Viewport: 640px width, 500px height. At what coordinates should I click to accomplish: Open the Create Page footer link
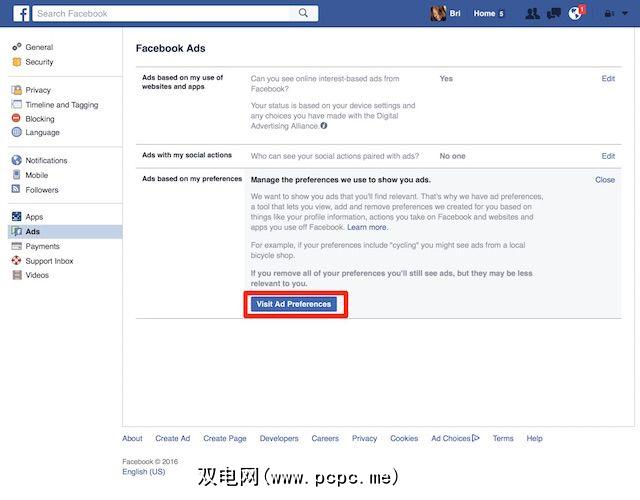coord(224,438)
